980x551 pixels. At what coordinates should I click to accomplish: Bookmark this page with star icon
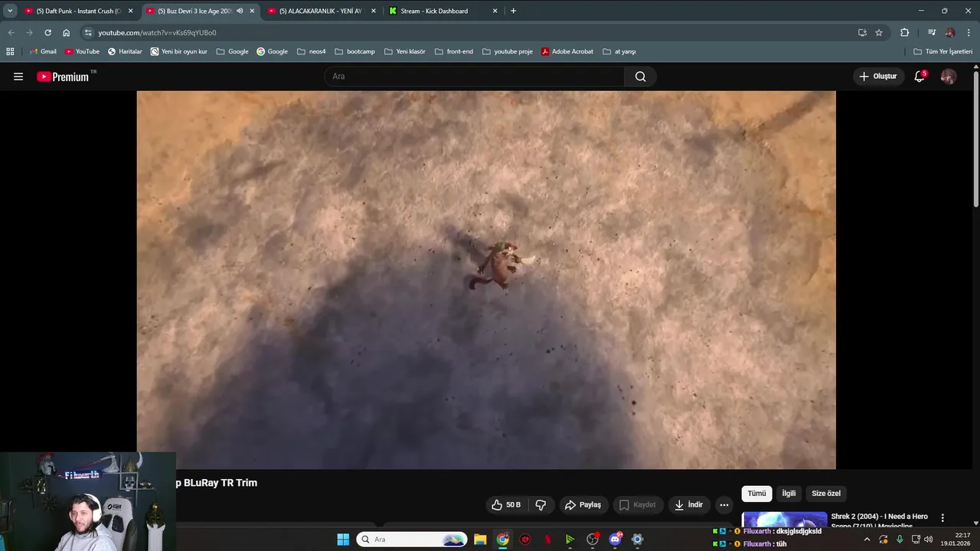[x=879, y=33]
